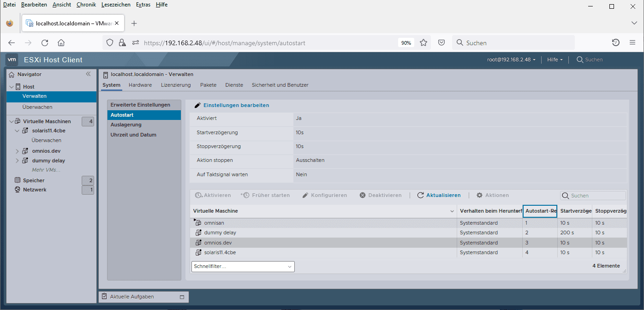The height and width of the screenshot is (310, 644).
Task: Reload the page with the refresh icon
Action: [x=45, y=43]
